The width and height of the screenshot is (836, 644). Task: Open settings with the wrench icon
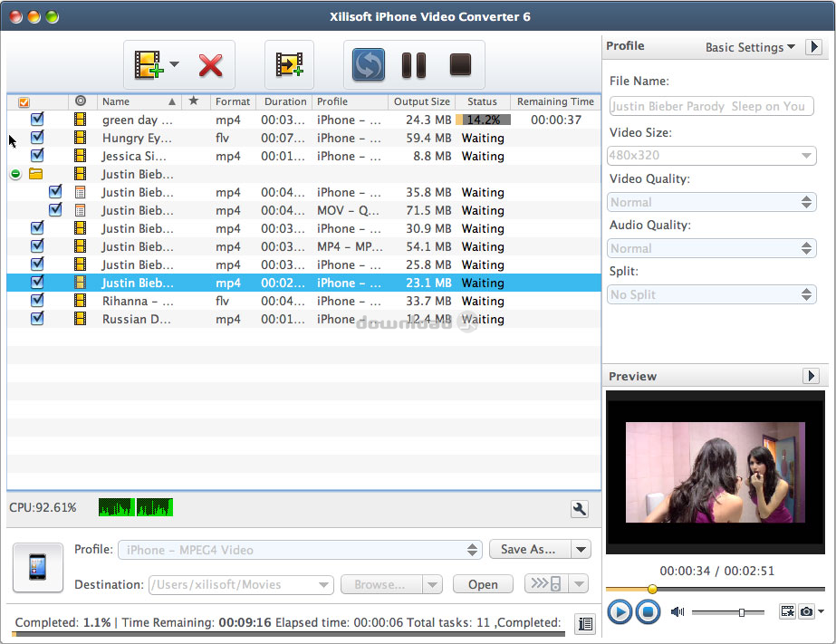(x=579, y=509)
